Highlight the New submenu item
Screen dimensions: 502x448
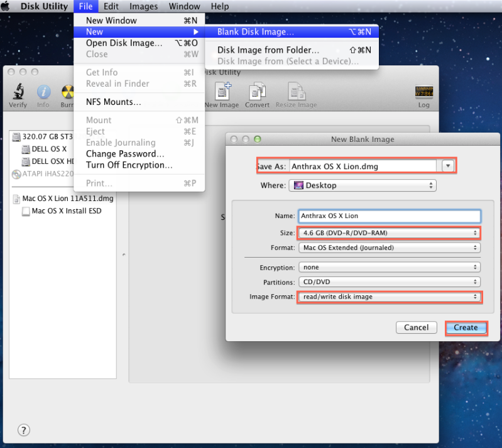click(139, 31)
